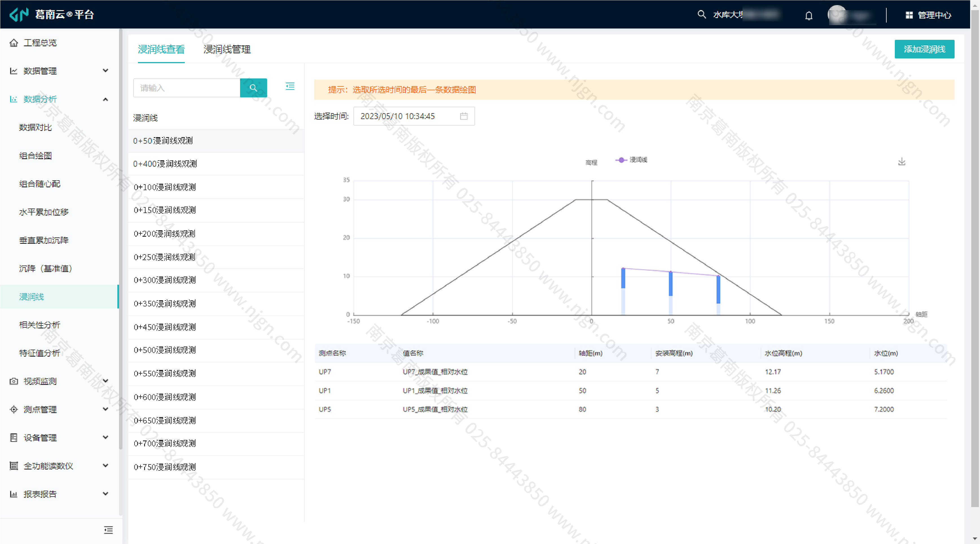Image resolution: width=980 pixels, height=544 pixels.
Task: Click the user avatar in header
Action: tap(837, 14)
